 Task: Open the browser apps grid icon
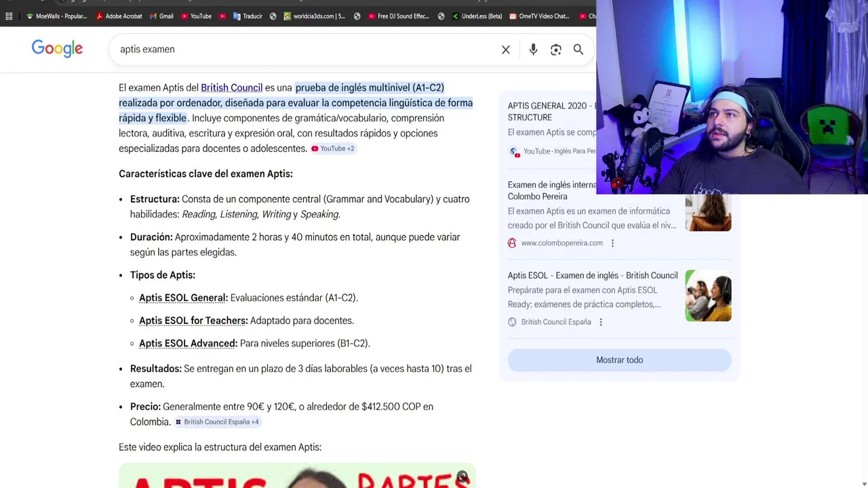pos(9,16)
